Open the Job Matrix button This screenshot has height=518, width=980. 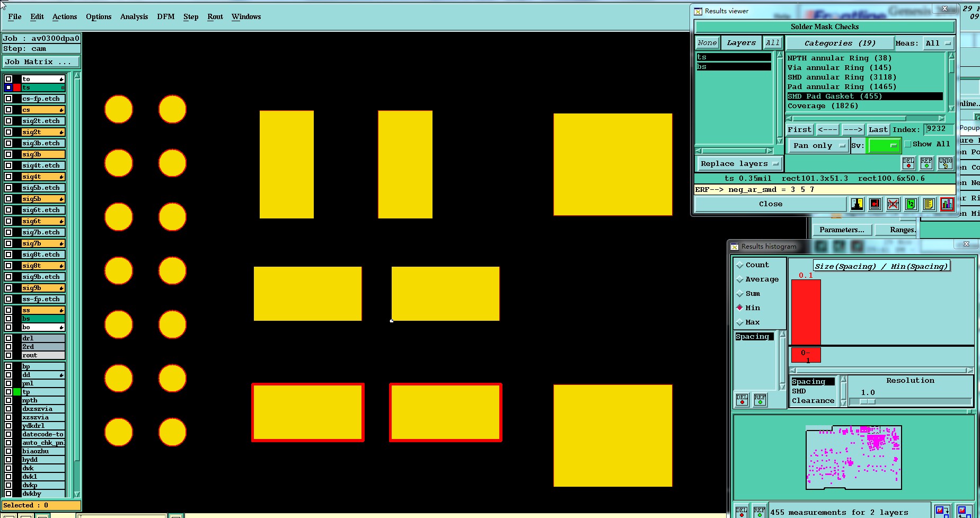click(x=41, y=62)
